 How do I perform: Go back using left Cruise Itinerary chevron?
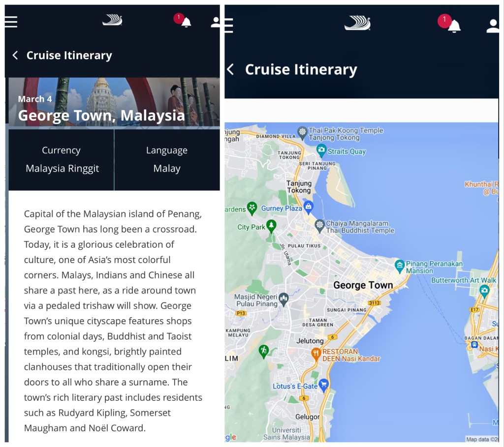pyautogui.click(x=15, y=56)
